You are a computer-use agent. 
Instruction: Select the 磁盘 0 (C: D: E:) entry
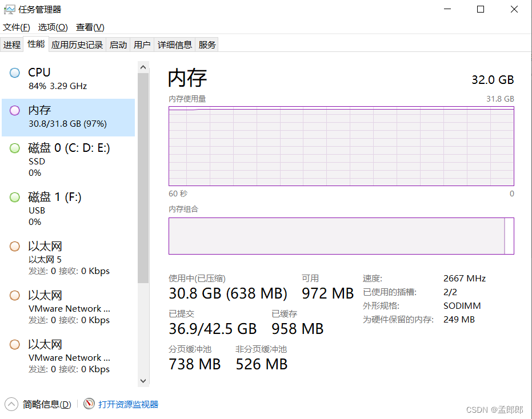(x=69, y=160)
